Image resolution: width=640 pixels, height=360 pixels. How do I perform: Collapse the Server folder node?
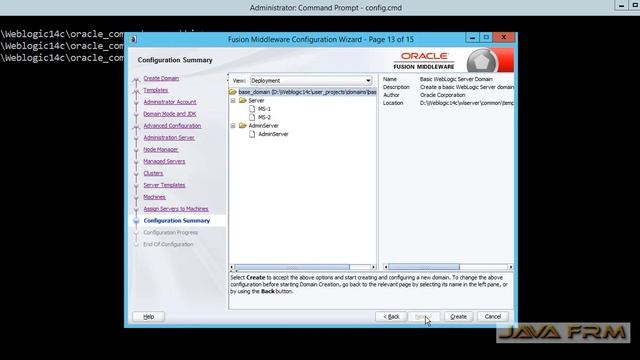(x=233, y=100)
